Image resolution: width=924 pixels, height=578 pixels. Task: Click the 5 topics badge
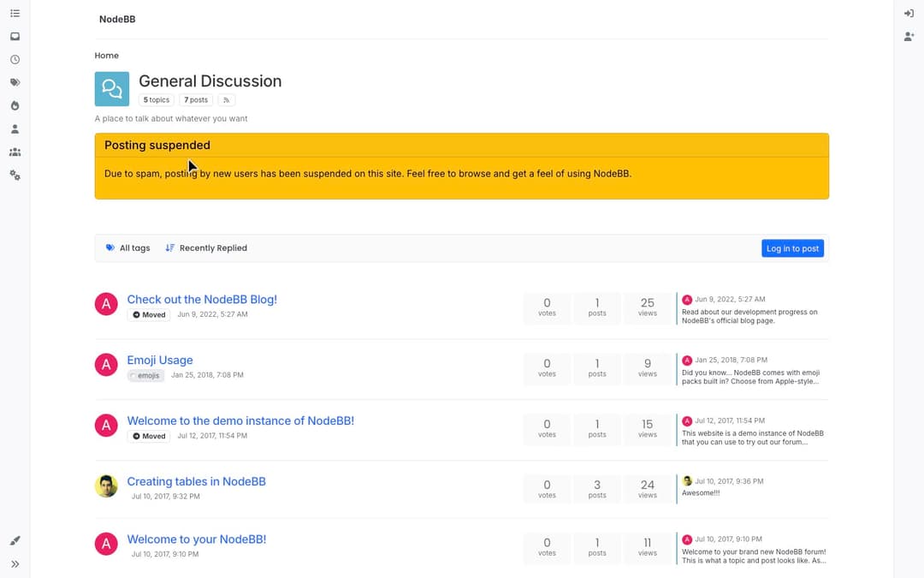pyautogui.click(x=157, y=100)
